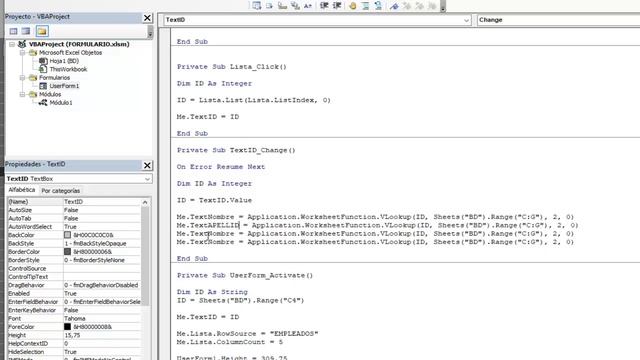Image resolution: width=640 pixels, height=360 pixels.
Task: Close the Propiedades - TextID panel
Action: point(147,165)
